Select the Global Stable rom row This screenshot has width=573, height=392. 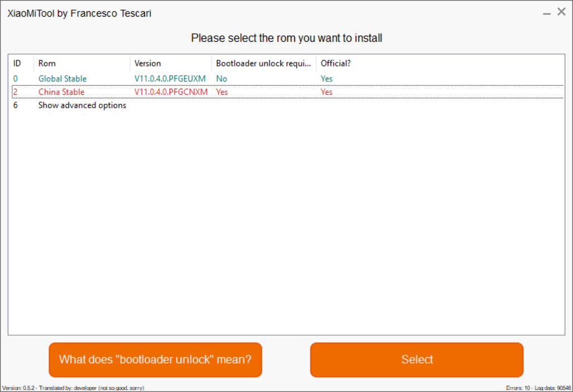[x=288, y=79]
